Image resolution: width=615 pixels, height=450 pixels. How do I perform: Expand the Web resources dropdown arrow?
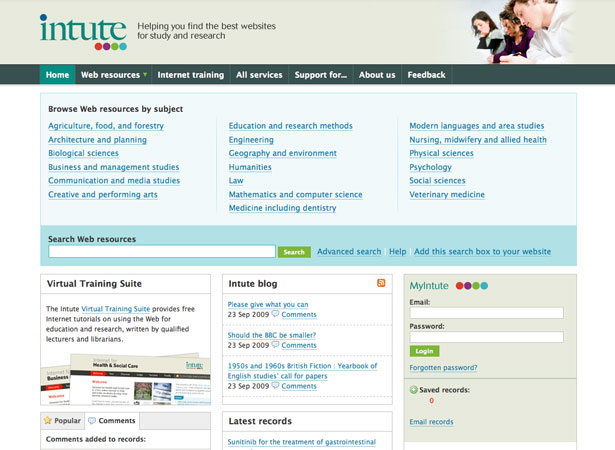[145, 74]
